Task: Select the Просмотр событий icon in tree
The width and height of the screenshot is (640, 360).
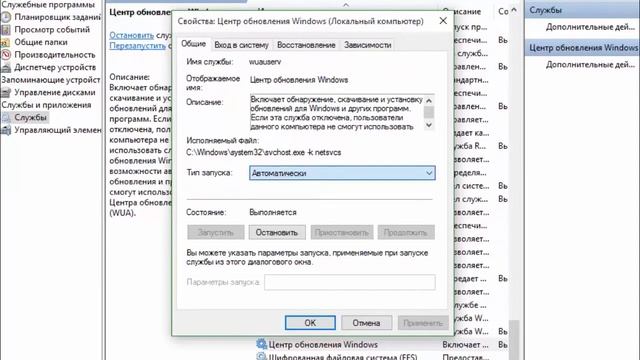Action: [6, 30]
